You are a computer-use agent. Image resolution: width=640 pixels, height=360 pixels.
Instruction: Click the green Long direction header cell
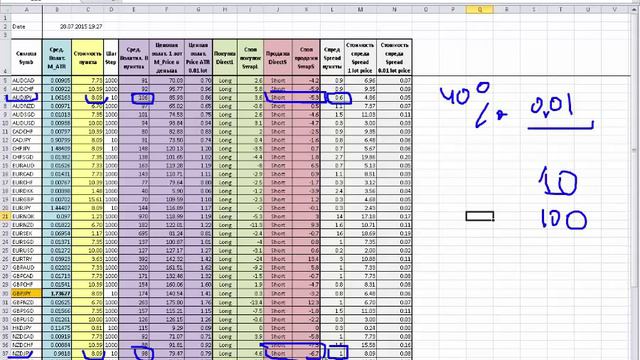[x=225, y=58]
